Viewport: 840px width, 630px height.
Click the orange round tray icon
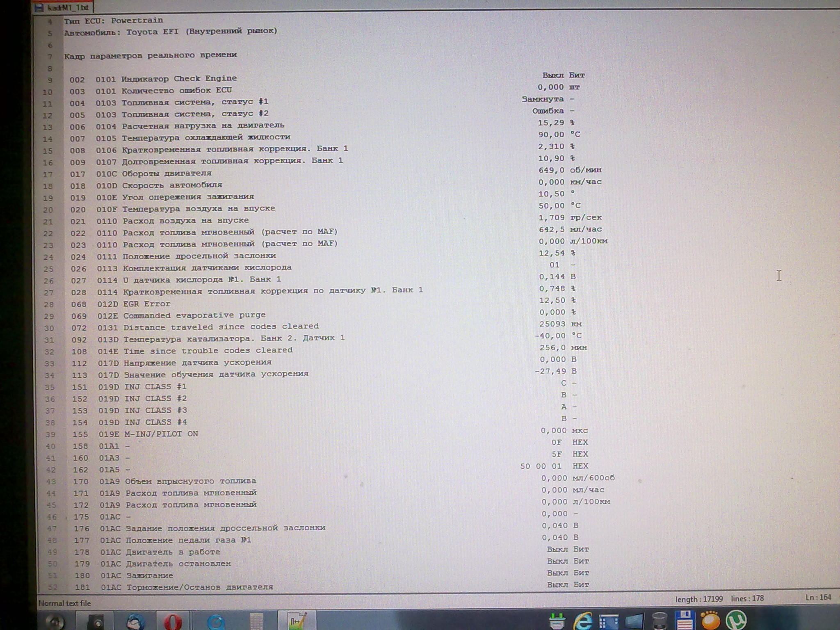[710, 621]
